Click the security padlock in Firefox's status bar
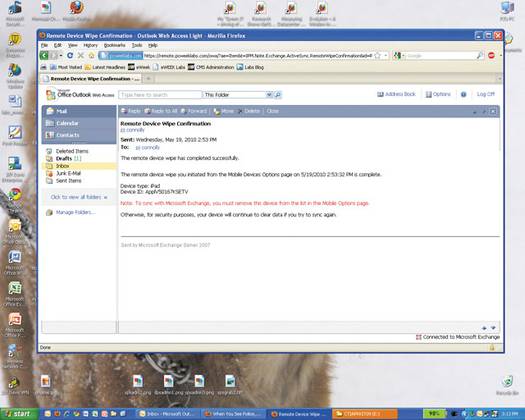 coord(492,347)
